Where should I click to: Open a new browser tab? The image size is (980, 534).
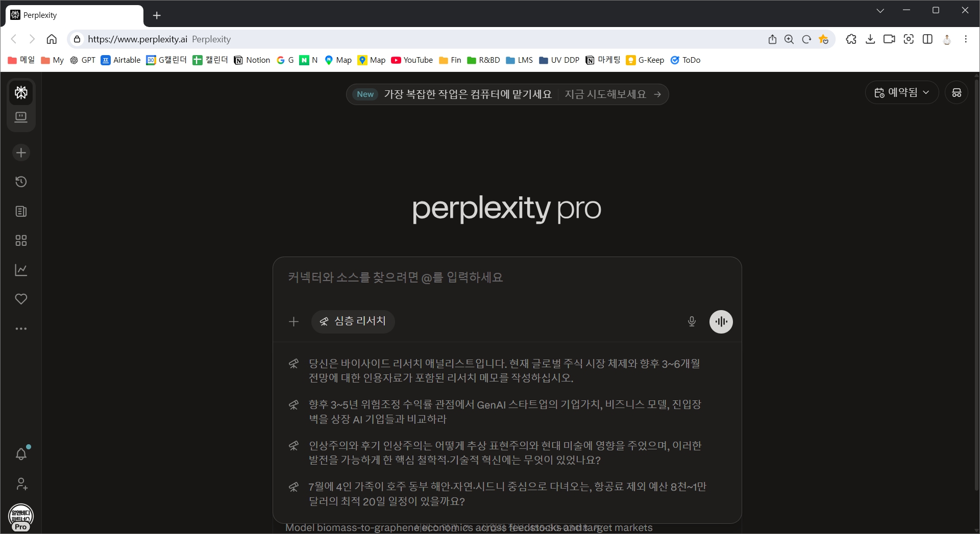click(x=157, y=15)
